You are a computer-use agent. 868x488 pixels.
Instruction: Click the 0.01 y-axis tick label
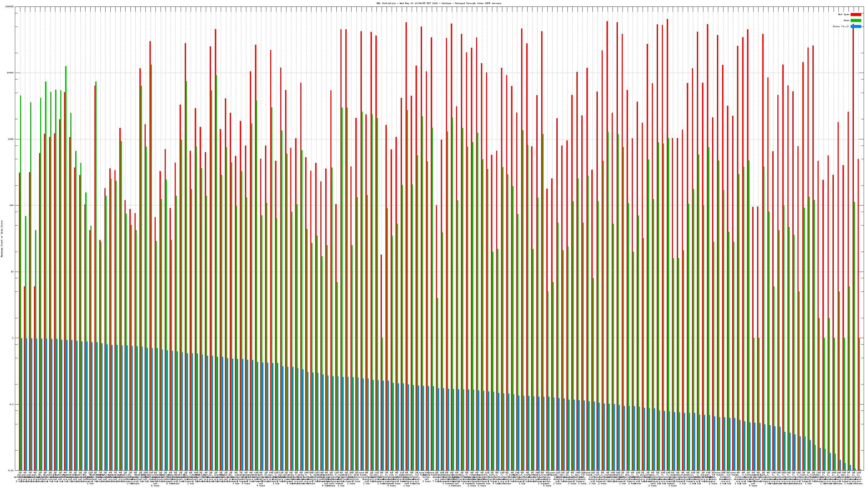pyautogui.click(x=11, y=470)
